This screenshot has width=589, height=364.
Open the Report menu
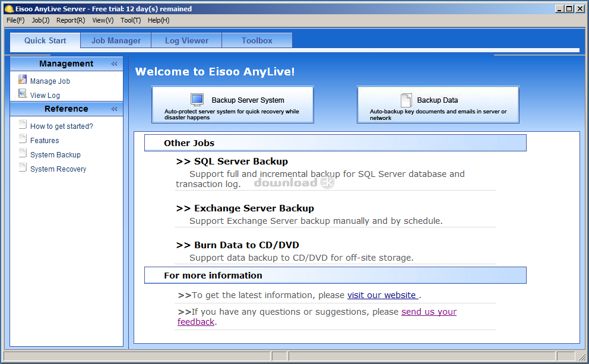(x=71, y=20)
